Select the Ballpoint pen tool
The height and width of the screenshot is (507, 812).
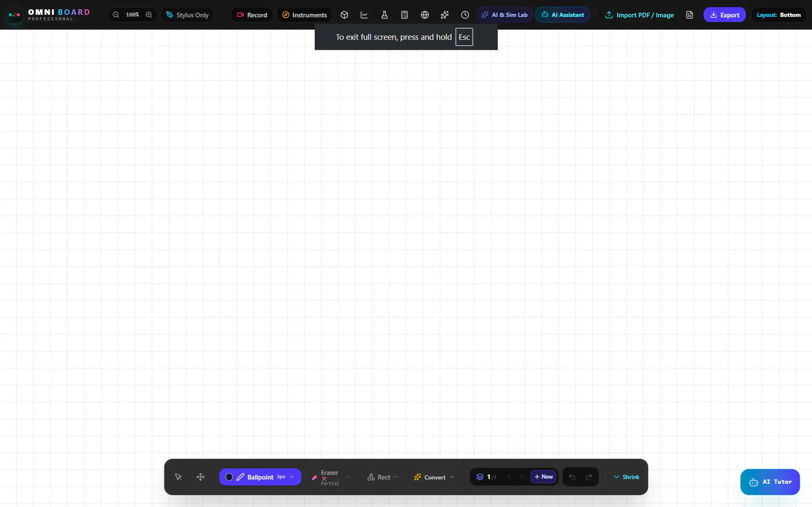pyautogui.click(x=260, y=477)
